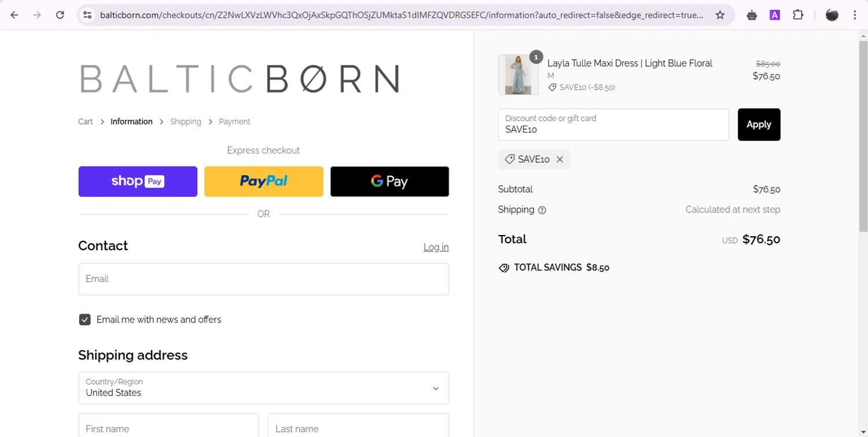
Task: Pay with PayPal express checkout
Action: coord(263,182)
